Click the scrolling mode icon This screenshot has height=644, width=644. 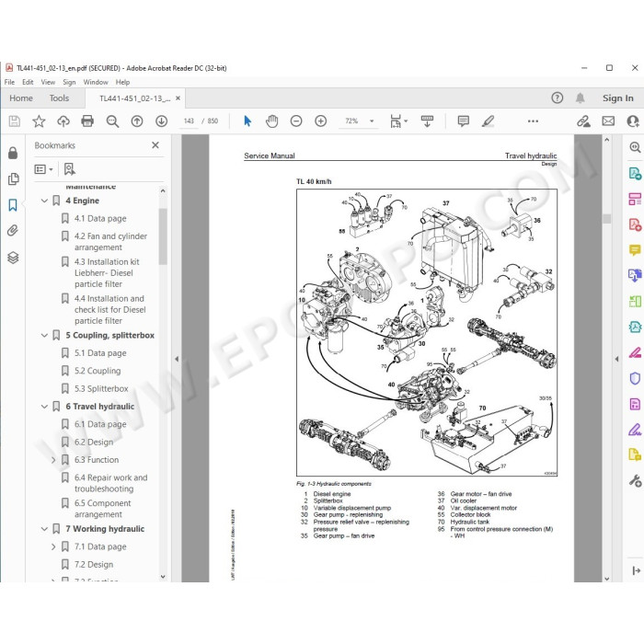tap(427, 121)
